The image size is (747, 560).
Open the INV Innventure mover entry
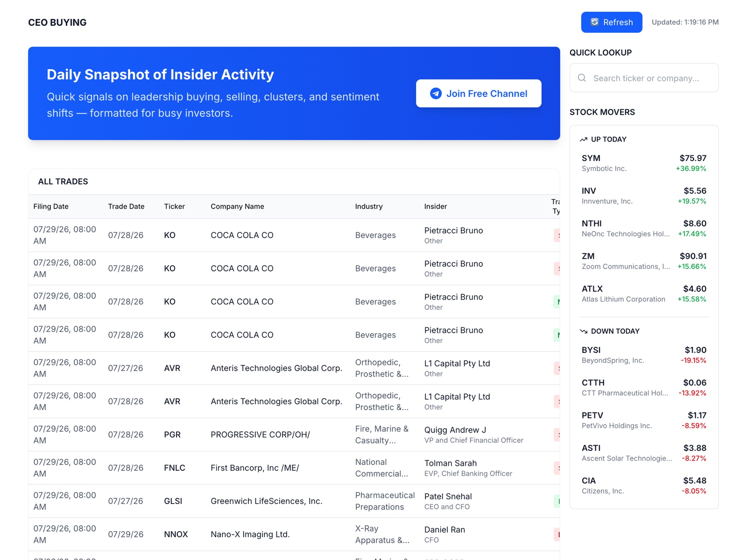click(x=644, y=196)
